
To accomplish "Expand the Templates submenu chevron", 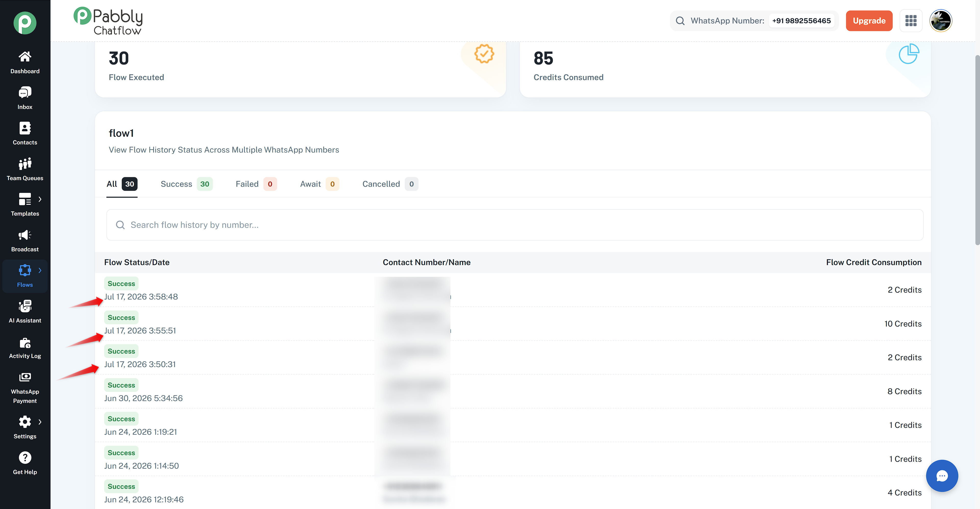I will coord(40,199).
